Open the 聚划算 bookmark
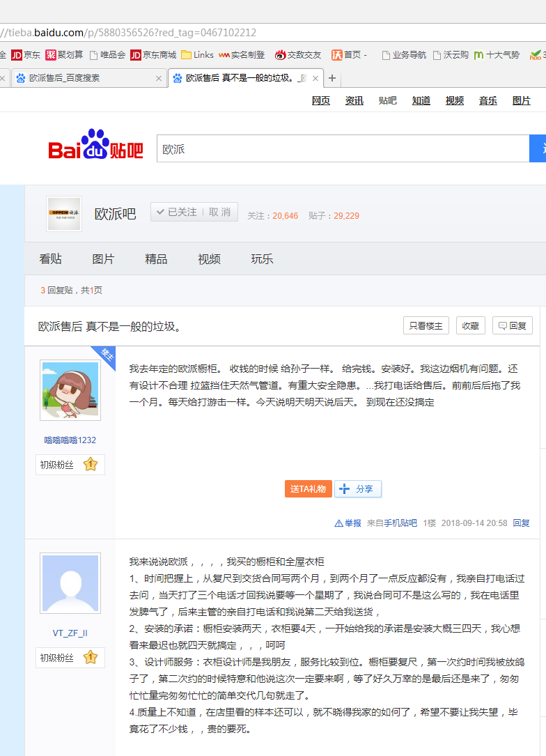Viewport: 546px width, 756px height. coord(64,55)
